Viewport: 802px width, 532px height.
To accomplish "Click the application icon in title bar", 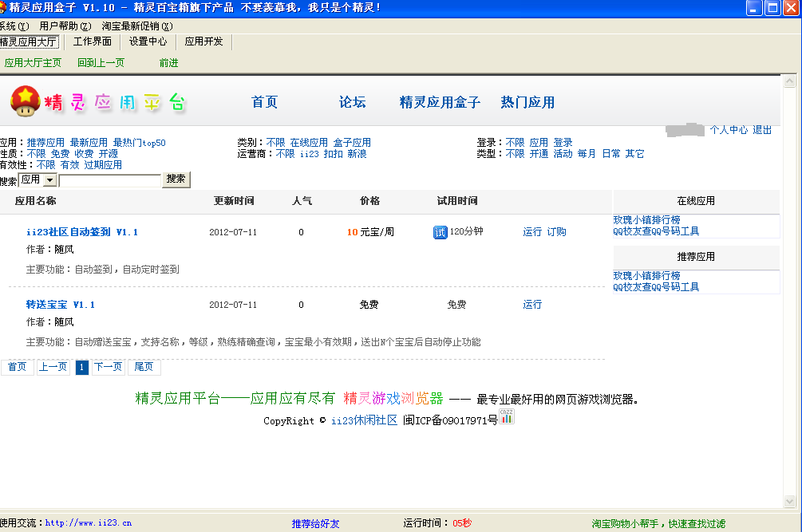I will point(2,8).
